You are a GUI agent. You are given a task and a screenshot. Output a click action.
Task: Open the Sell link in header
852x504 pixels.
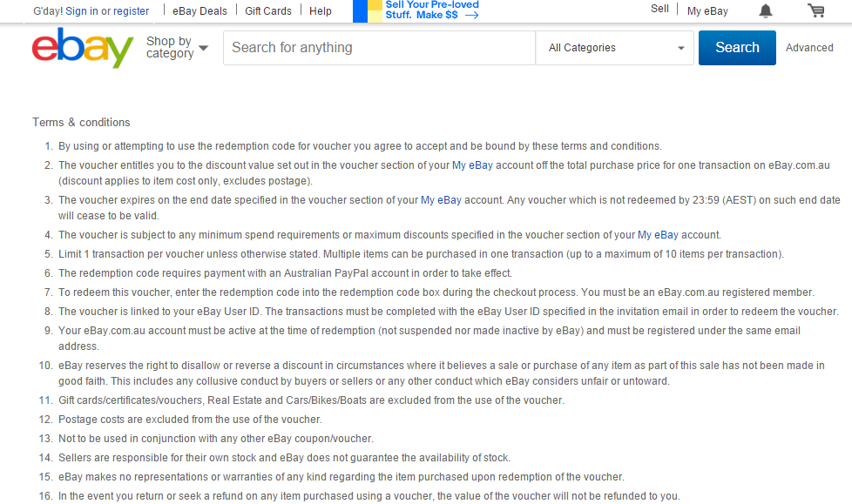pos(659,9)
